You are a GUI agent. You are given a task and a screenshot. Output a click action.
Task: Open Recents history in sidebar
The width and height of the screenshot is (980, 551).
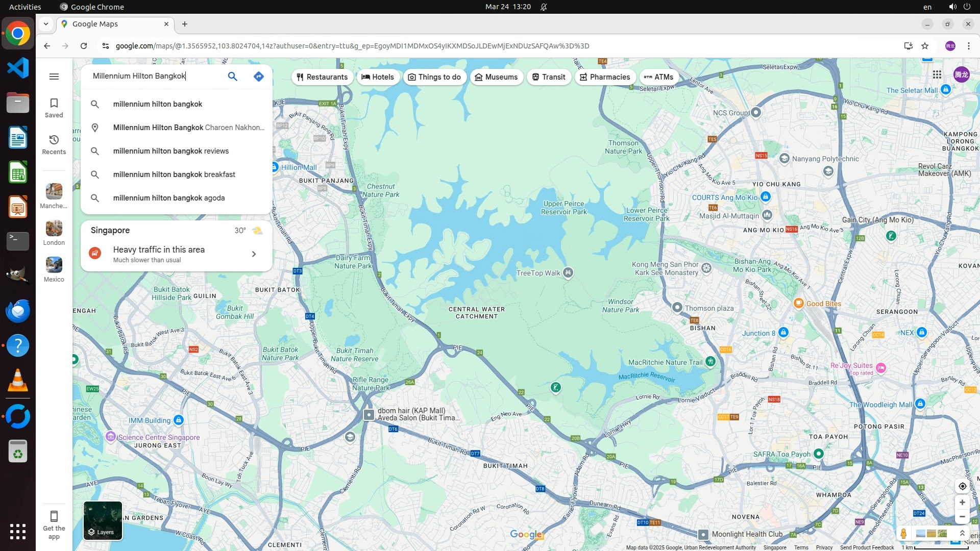54,144
